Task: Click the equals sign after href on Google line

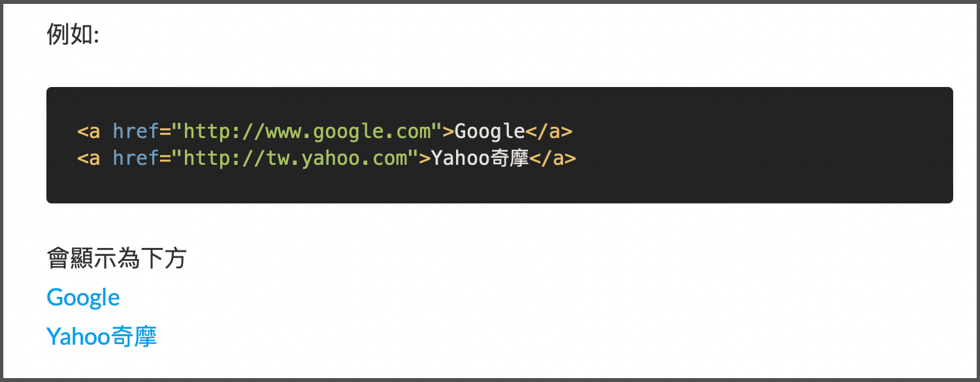Action: [x=165, y=131]
